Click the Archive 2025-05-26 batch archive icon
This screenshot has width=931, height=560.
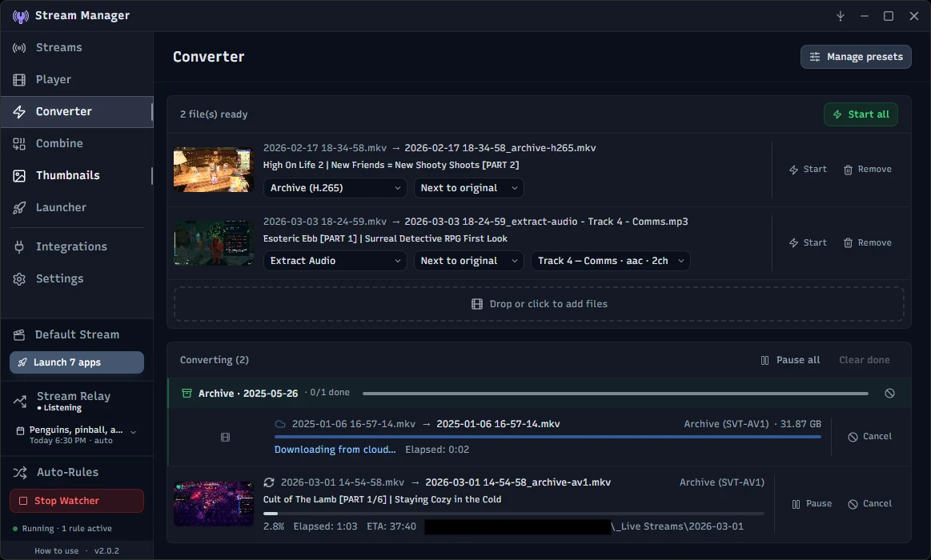pyautogui.click(x=187, y=394)
